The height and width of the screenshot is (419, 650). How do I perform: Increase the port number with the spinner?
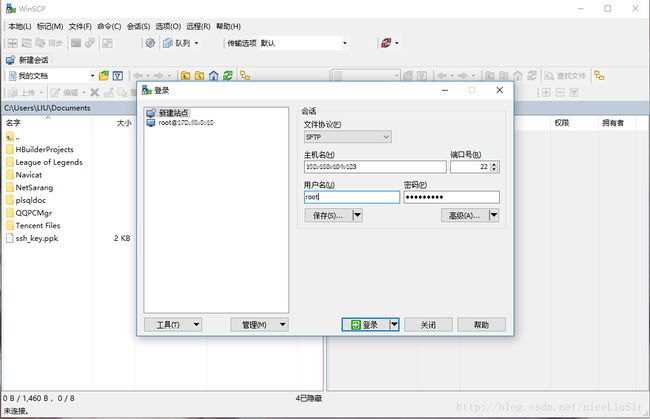[x=494, y=164]
